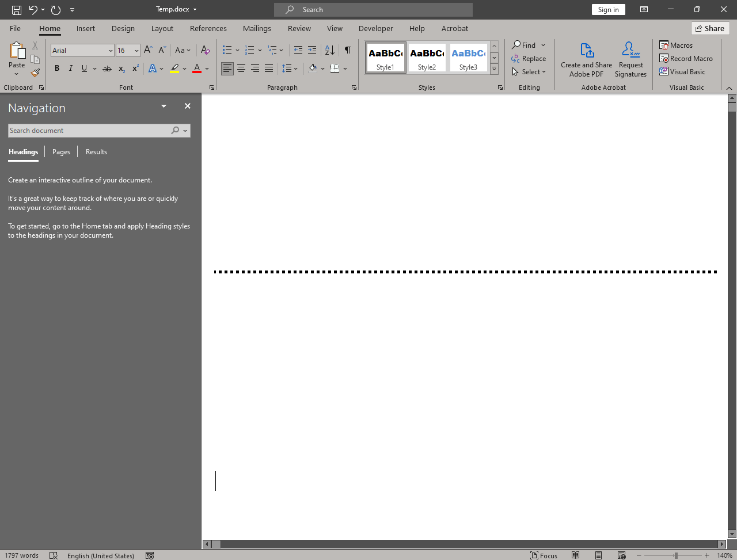The height and width of the screenshot is (560, 737).
Task: Justify the paragraph text
Action: pyautogui.click(x=269, y=68)
